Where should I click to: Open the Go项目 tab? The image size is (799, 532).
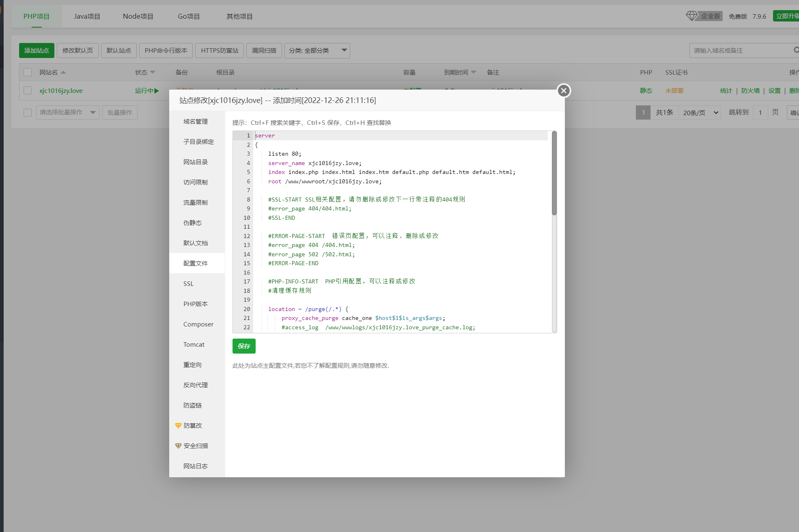pyautogui.click(x=189, y=16)
